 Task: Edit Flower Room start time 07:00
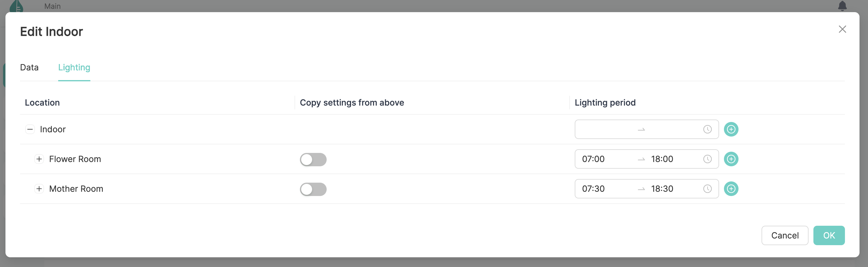[x=593, y=159]
